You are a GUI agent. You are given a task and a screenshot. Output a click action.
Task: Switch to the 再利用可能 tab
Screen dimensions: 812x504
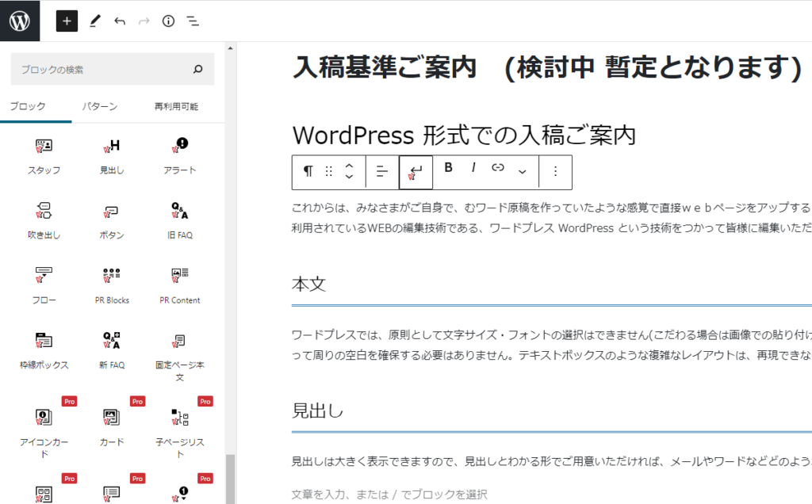coord(176,106)
